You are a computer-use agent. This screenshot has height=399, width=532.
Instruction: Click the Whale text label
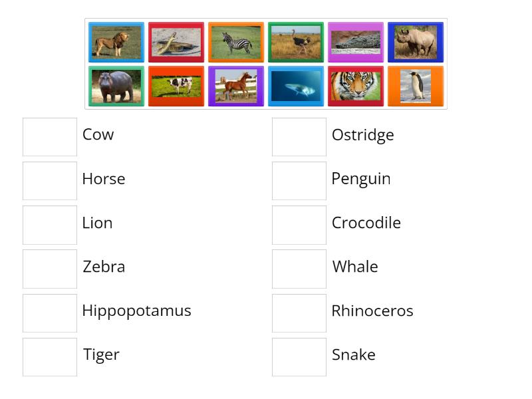click(354, 267)
